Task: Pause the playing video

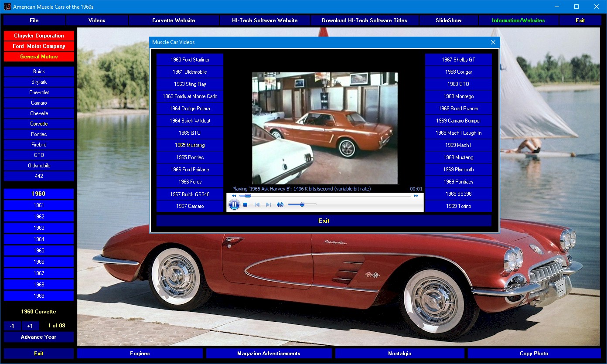Action: pos(234,204)
